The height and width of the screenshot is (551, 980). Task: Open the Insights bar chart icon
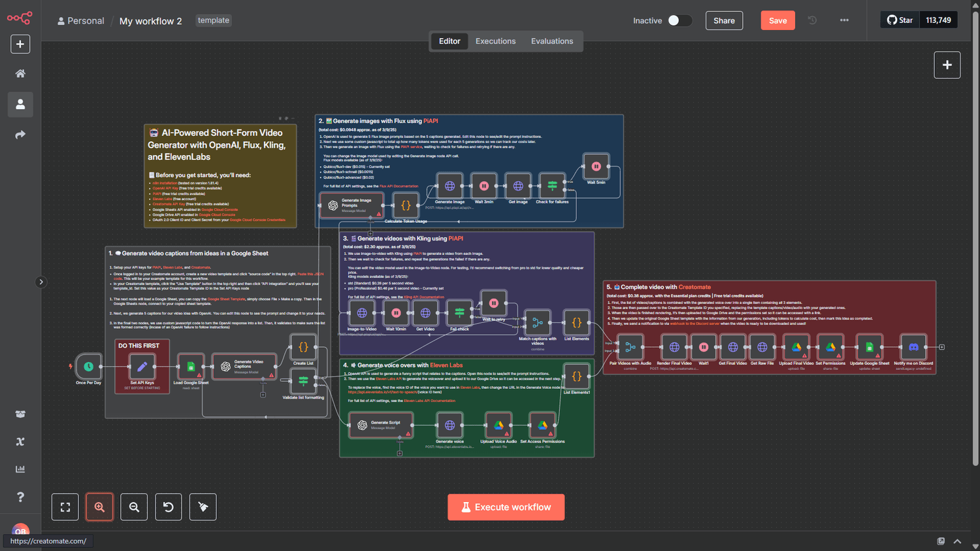(x=20, y=469)
